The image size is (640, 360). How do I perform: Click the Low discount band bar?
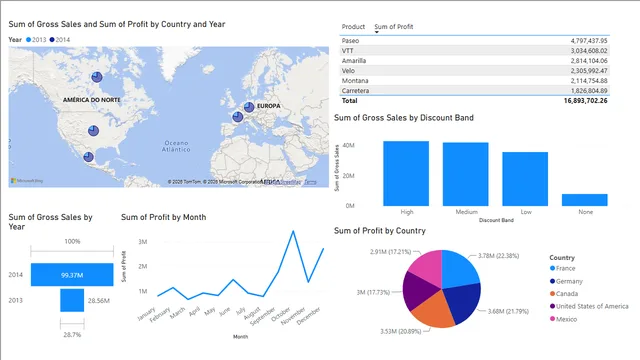[525, 179]
